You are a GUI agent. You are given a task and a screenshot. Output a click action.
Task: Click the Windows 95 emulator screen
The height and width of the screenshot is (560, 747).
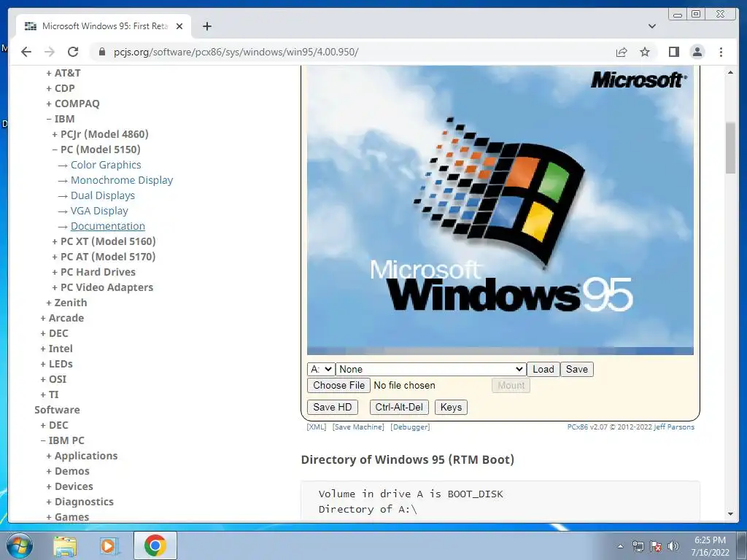click(500, 210)
